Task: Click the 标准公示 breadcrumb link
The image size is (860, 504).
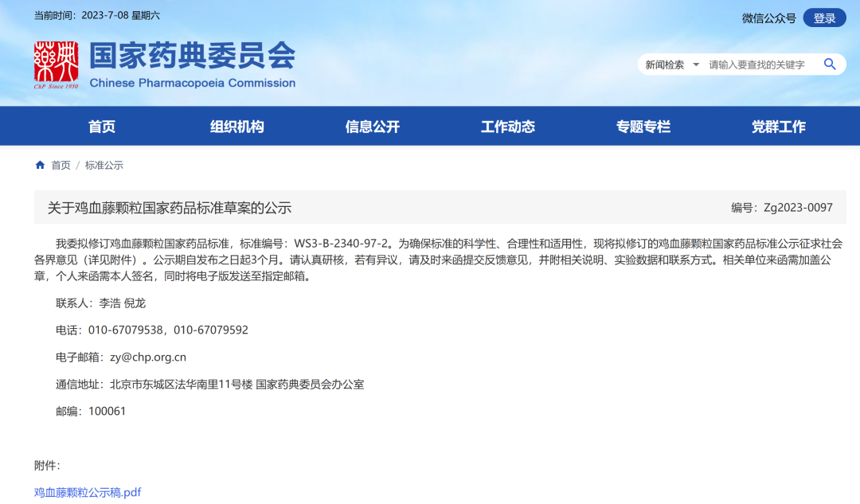Action: point(104,165)
